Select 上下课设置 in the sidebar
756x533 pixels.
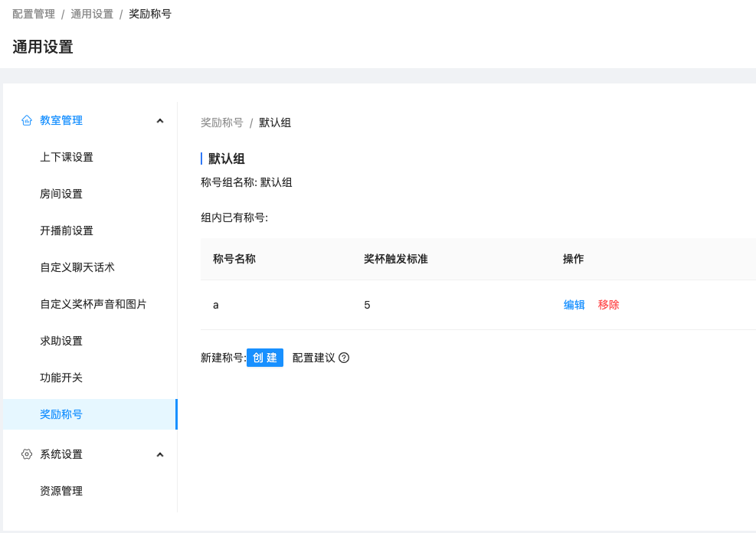65,157
